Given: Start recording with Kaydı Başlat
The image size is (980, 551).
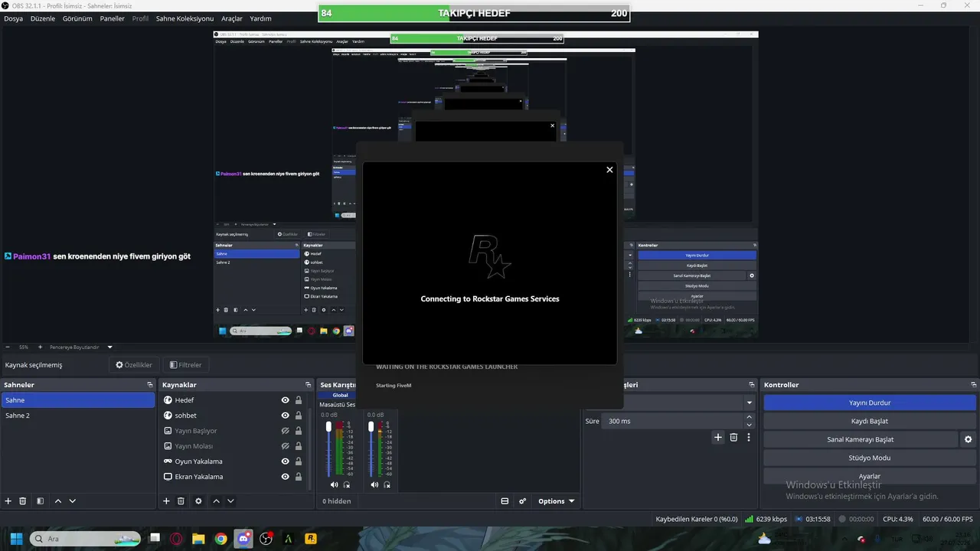Looking at the screenshot, I should point(870,421).
